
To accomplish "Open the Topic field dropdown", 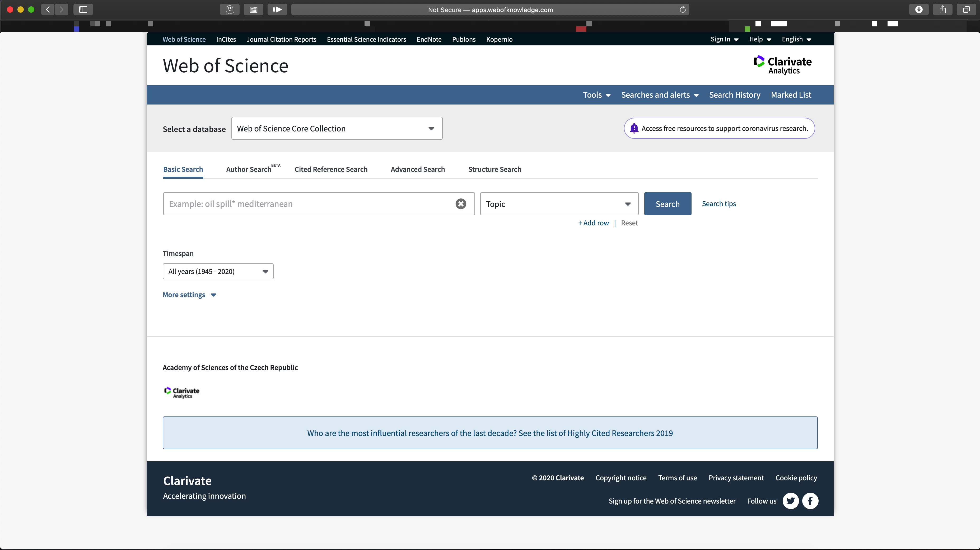I will tap(559, 204).
